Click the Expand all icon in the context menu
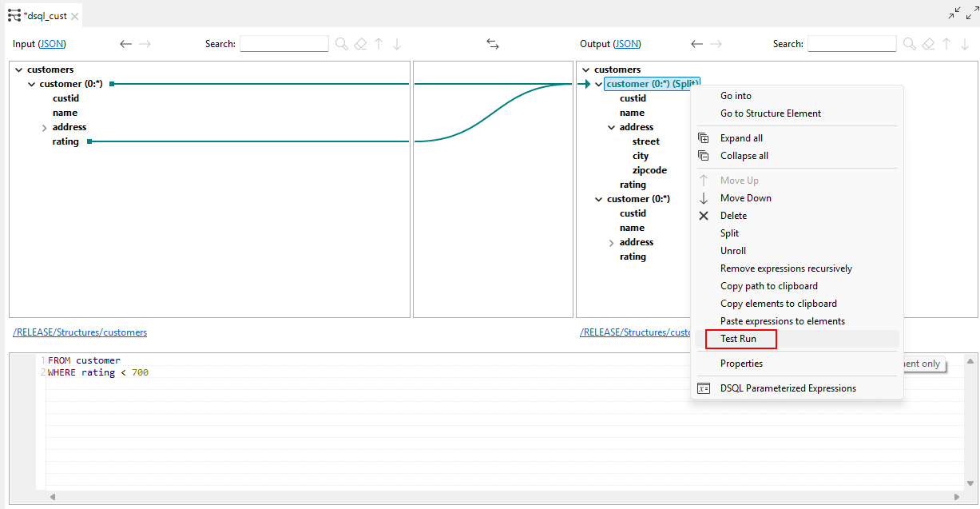The height and width of the screenshot is (509, 980). point(704,137)
